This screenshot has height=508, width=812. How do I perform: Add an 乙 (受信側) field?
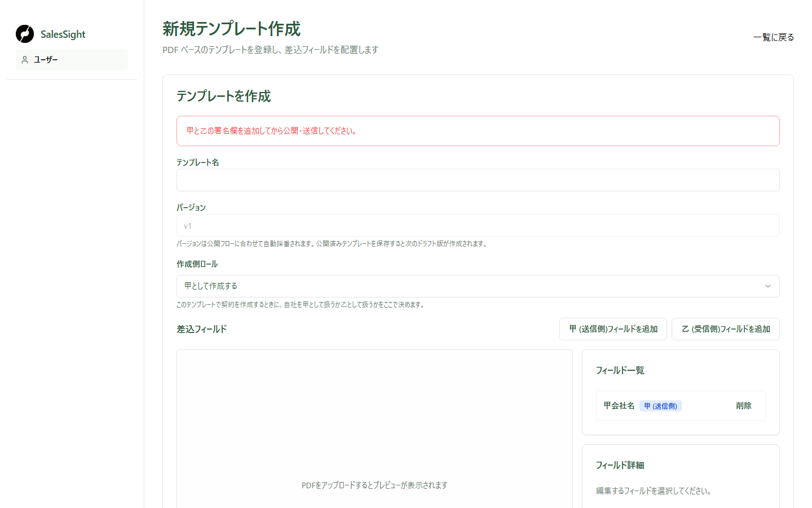pos(726,329)
